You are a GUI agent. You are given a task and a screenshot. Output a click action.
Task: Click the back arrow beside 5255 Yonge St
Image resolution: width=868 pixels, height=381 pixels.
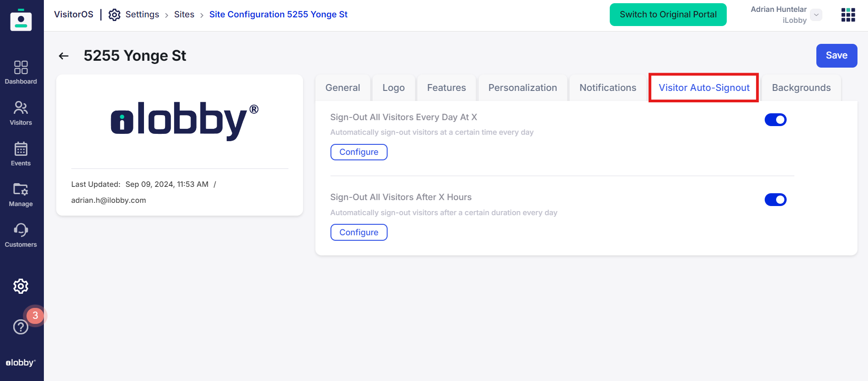point(64,56)
